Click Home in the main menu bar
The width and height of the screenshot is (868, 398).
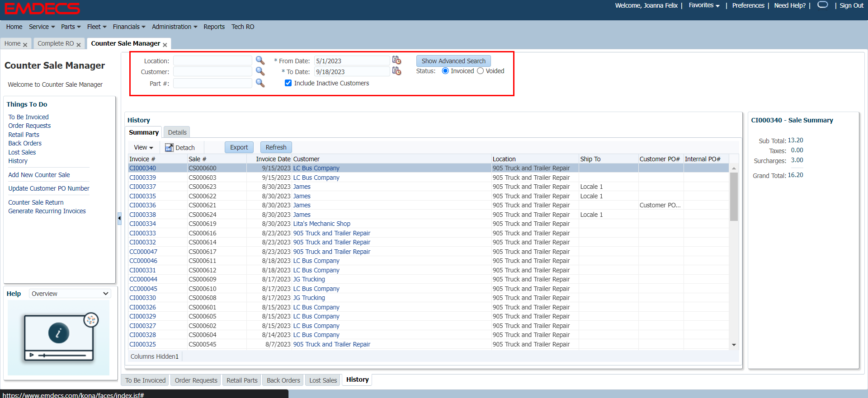[14, 27]
